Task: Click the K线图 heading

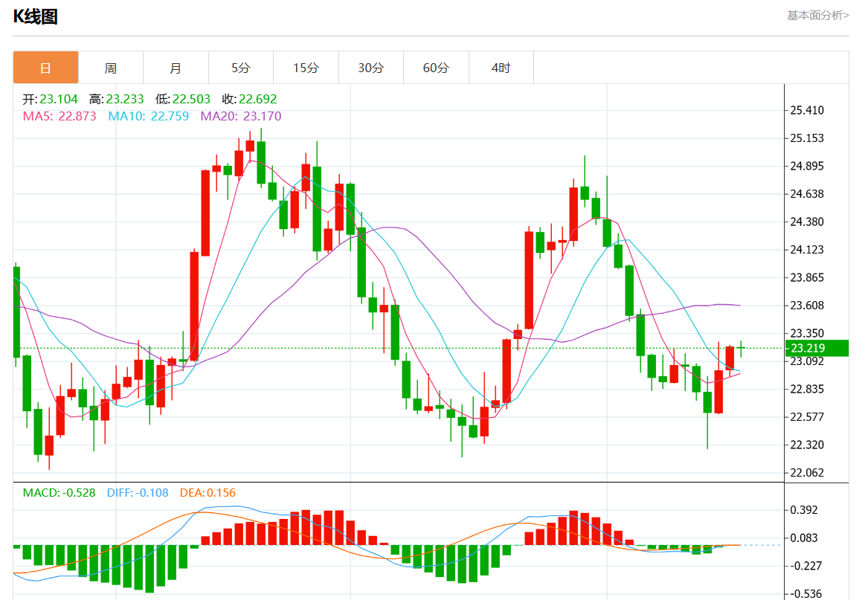Action: click(36, 17)
